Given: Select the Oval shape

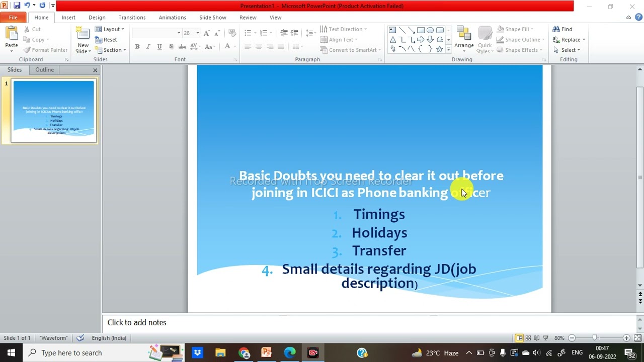Looking at the screenshot, I should 430,30.
